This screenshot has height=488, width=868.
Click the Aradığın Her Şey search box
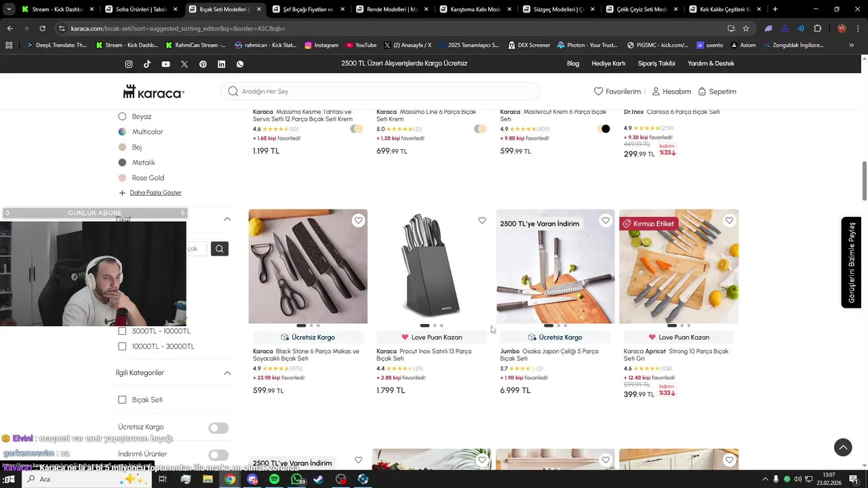[380, 91]
